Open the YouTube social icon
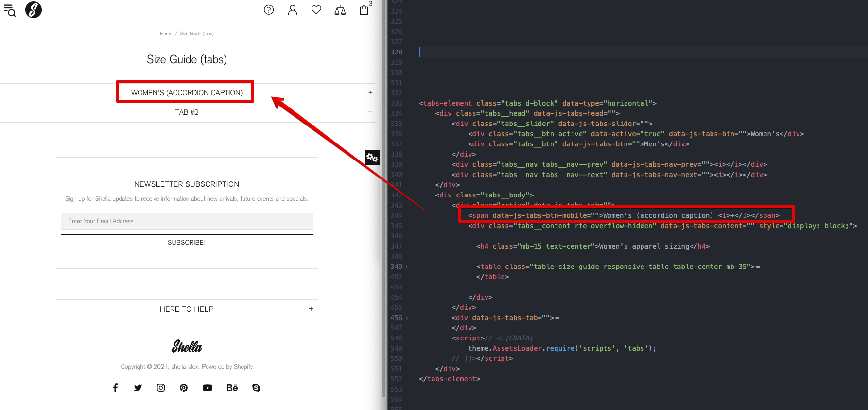The width and height of the screenshot is (868, 410). [208, 388]
